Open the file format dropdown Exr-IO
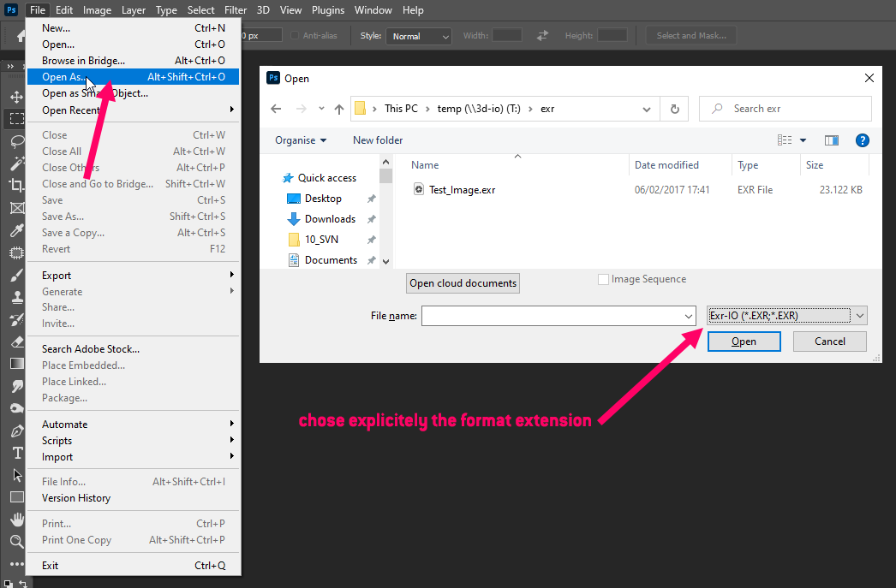The image size is (896, 588). pos(787,315)
